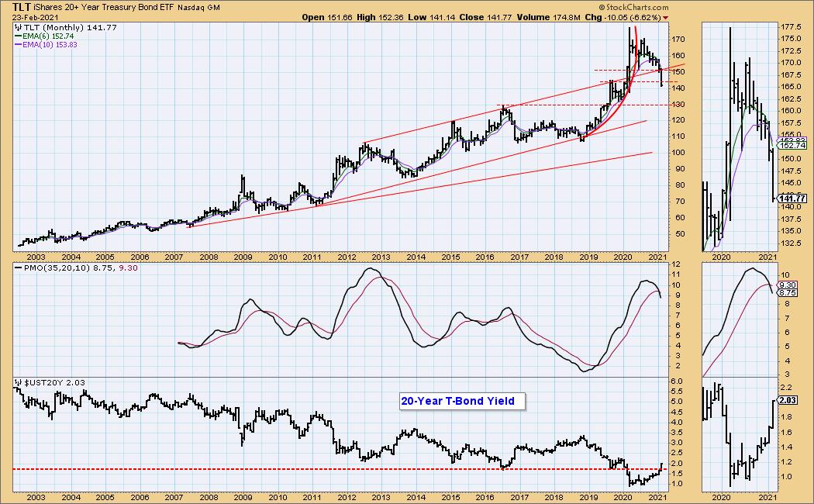The image size is (814, 504).
Task: Click the Nasdaq GM exchange label
Action: pos(198,8)
